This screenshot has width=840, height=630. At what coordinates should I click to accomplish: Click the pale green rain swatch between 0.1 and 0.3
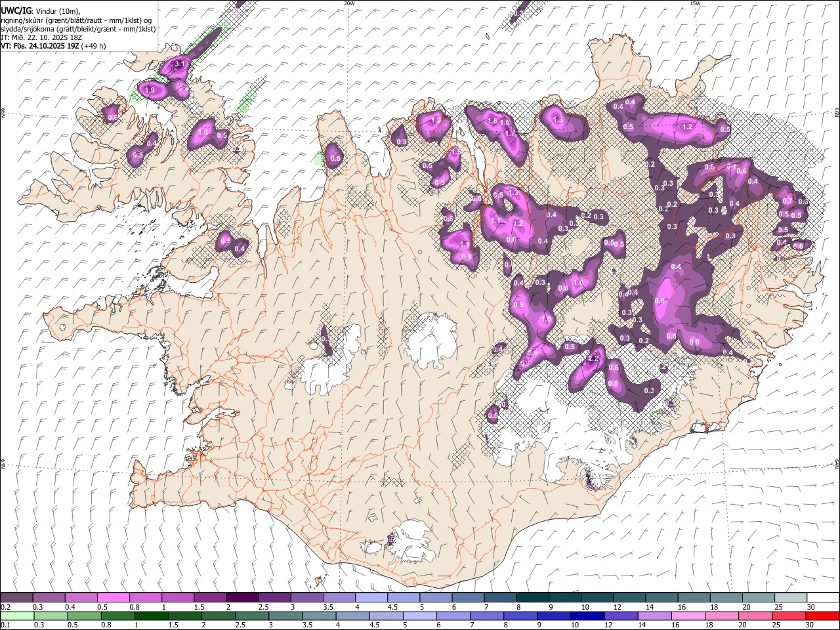click(x=16, y=616)
